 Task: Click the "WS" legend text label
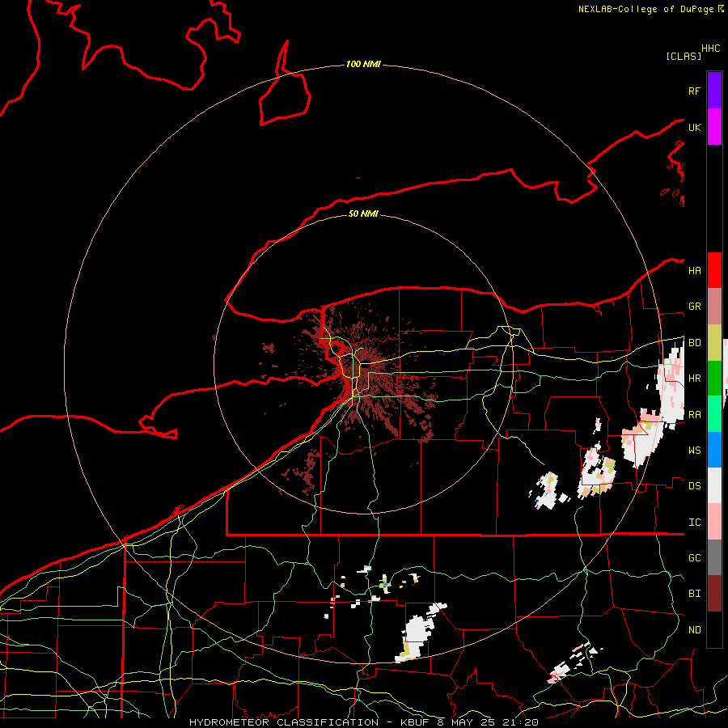[x=694, y=451]
